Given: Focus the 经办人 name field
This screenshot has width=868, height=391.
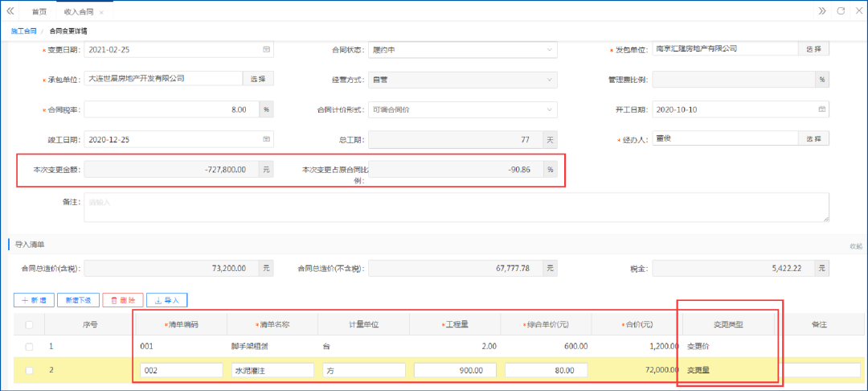Looking at the screenshot, I should coord(725,138).
